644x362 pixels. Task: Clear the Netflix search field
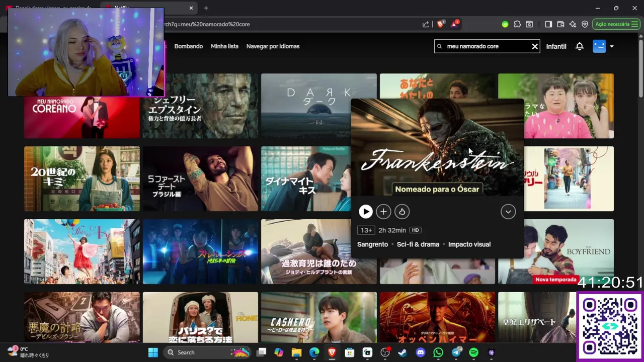pyautogui.click(x=535, y=46)
